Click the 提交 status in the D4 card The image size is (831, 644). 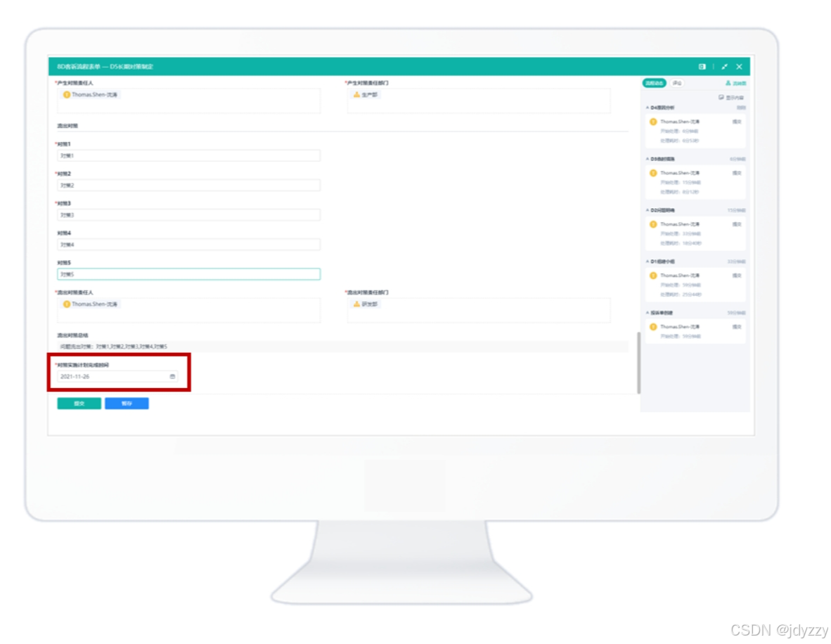737,122
